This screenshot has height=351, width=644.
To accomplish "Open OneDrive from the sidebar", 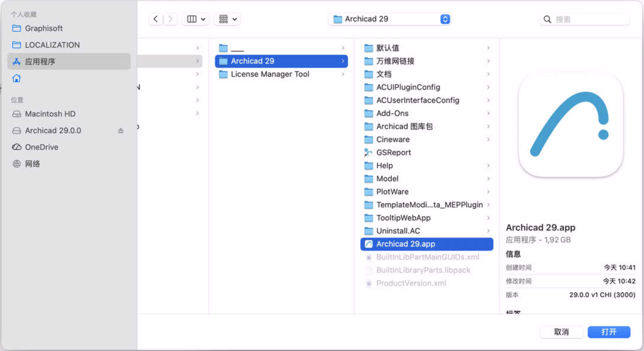I will tap(42, 147).
